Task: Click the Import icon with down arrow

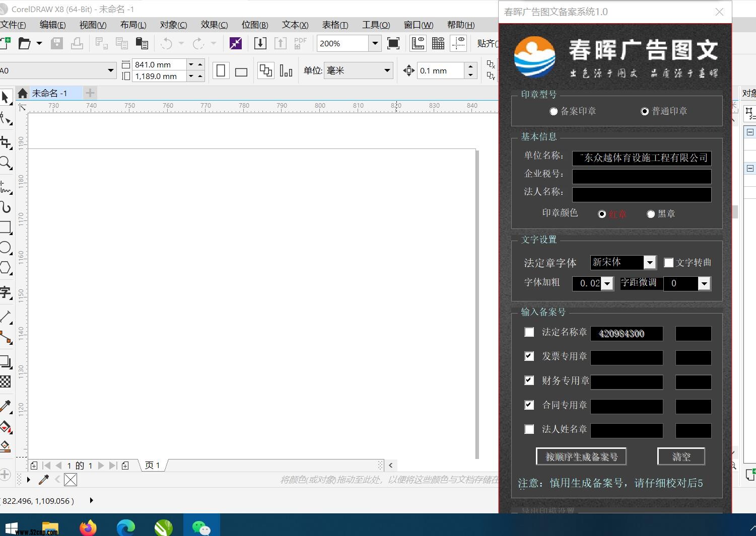Action: (260, 44)
